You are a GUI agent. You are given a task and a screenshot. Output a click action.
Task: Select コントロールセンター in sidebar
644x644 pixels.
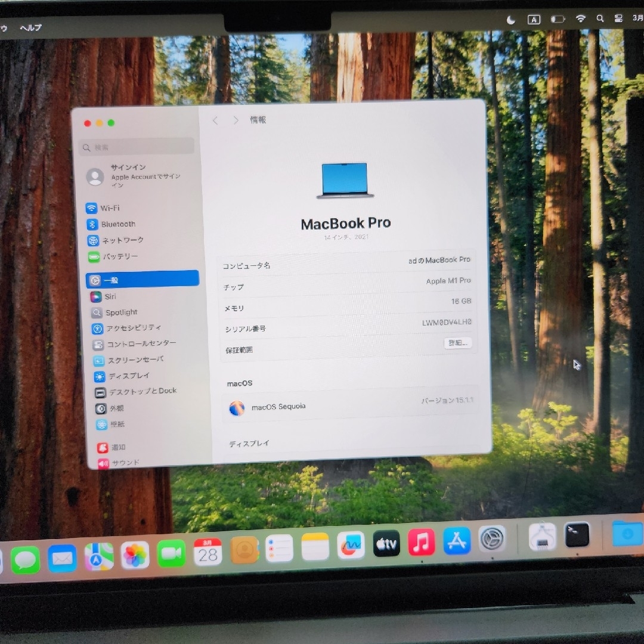coord(135,344)
